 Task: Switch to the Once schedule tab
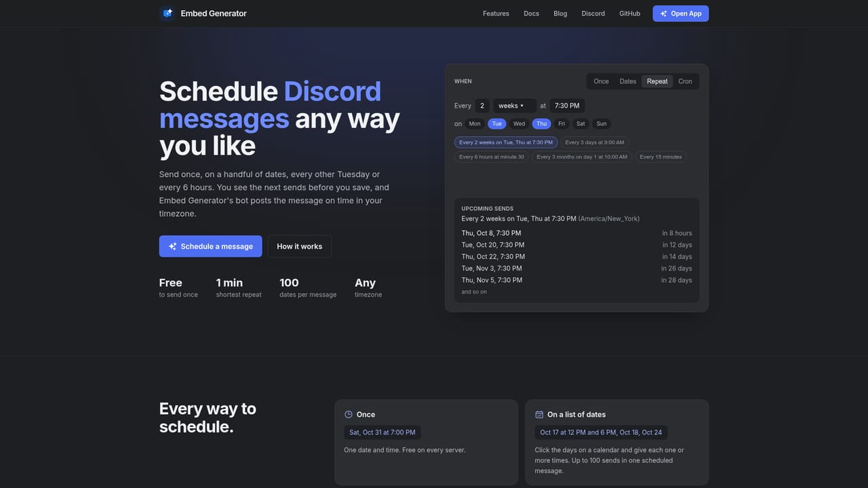(x=601, y=81)
